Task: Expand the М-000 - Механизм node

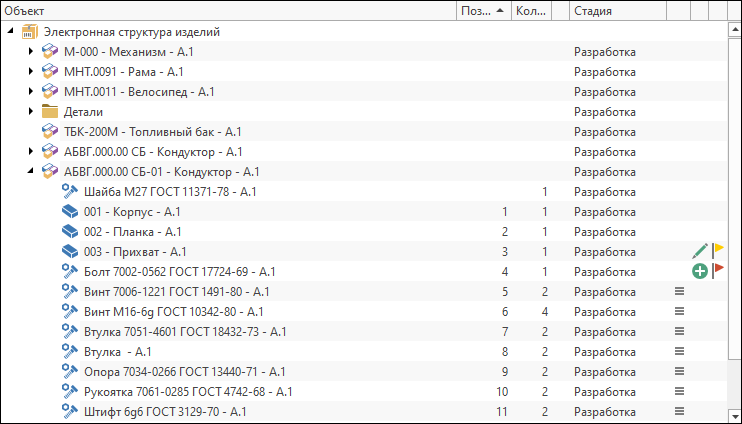Action: pyautogui.click(x=31, y=52)
